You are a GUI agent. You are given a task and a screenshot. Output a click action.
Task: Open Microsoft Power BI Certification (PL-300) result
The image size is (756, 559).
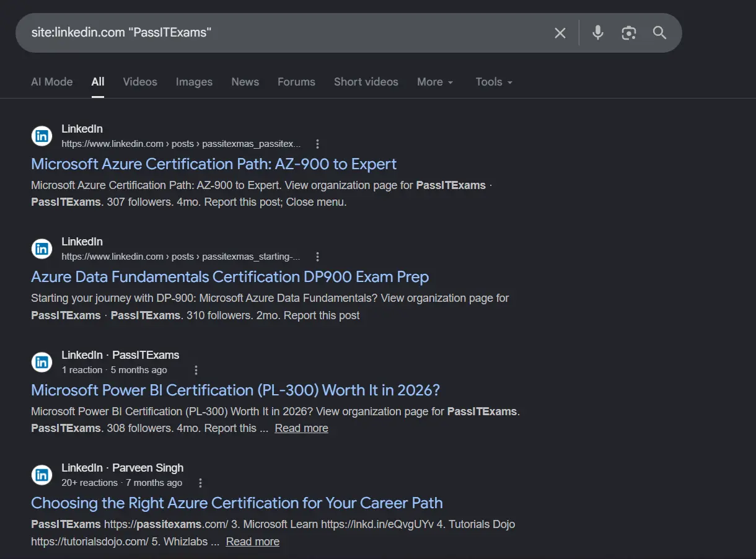pos(235,390)
